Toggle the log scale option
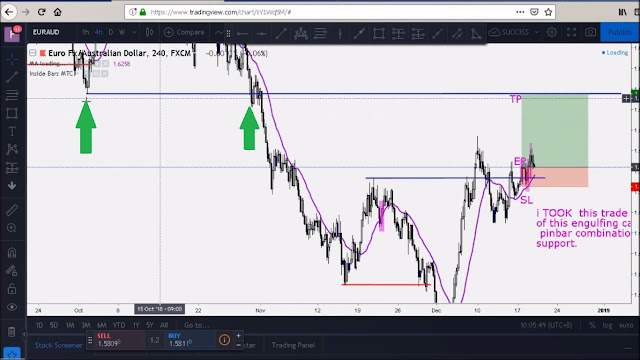This screenshot has width=640, height=360. pyautogui.click(x=608, y=325)
